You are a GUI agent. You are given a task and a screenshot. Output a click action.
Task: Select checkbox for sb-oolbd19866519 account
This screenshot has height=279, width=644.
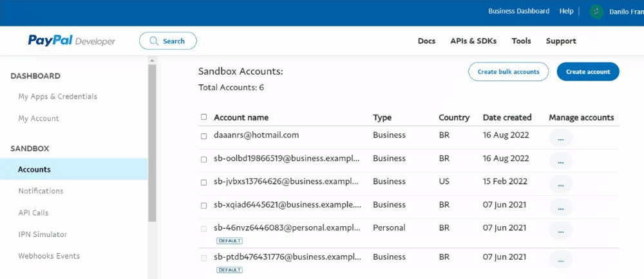(x=204, y=159)
